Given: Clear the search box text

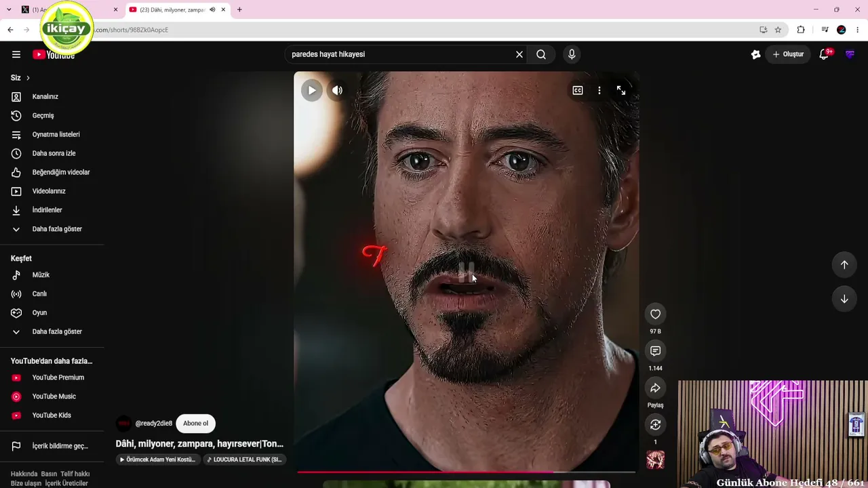Looking at the screenshot, I should point(519,54).
